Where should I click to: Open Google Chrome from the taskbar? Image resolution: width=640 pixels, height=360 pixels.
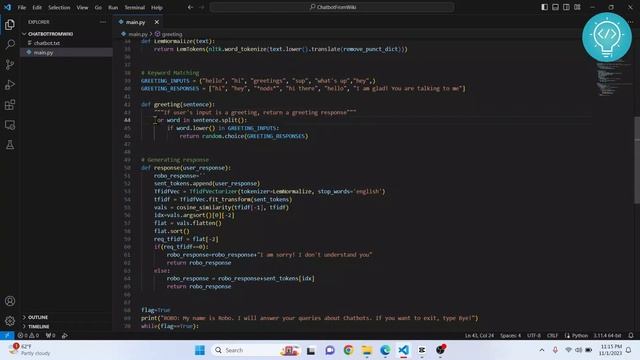[x=348, y=350]
